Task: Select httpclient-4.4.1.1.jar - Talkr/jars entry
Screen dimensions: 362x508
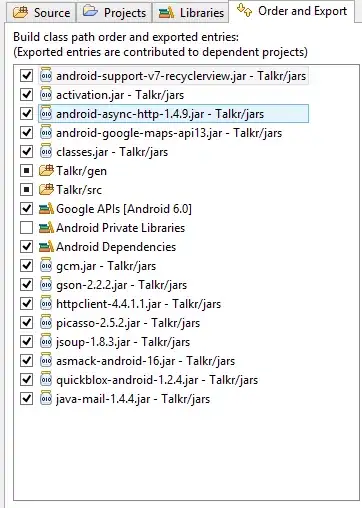Action: 139,304
